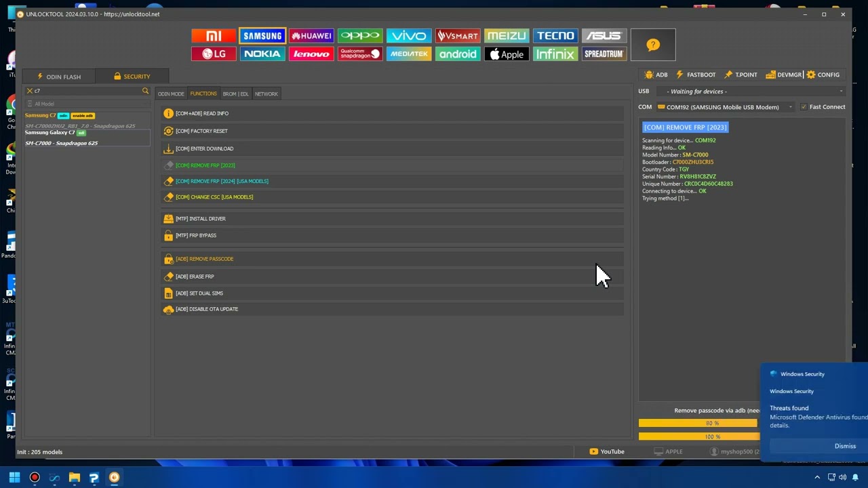Run [MTP] FRP BYPASS
This screenshot has height=488, width=868.
(393, 235)
